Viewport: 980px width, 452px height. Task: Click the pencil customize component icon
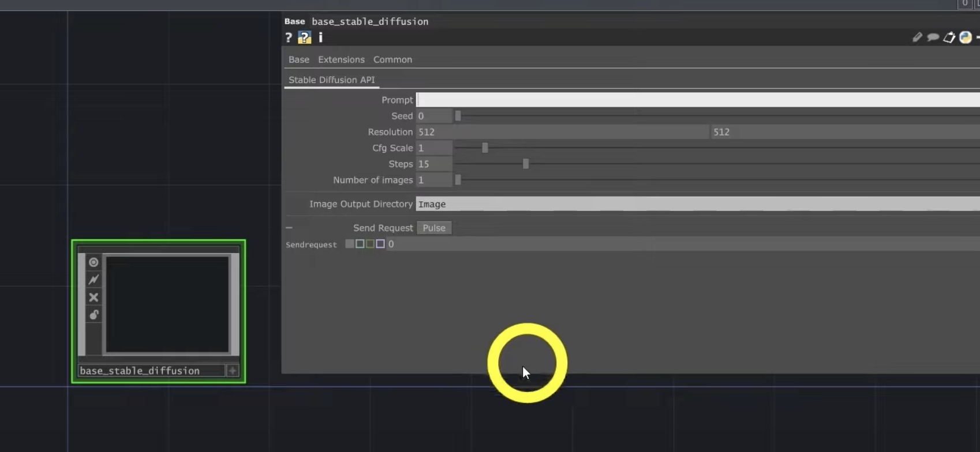[917, 37]
